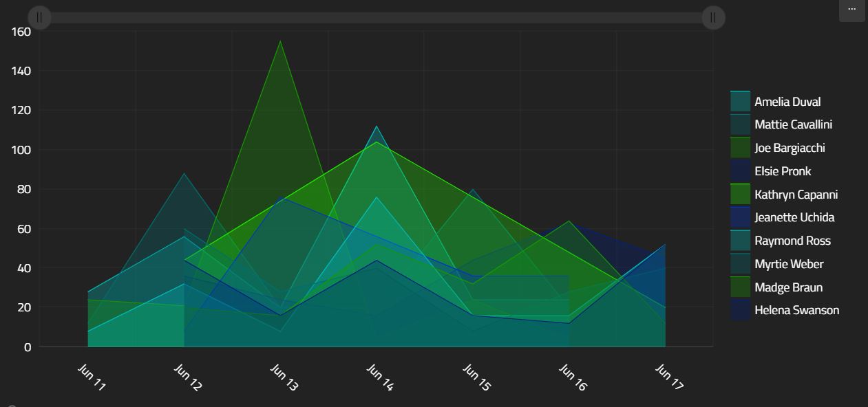Click the Jun 17 date axis label

coord(669,377)
